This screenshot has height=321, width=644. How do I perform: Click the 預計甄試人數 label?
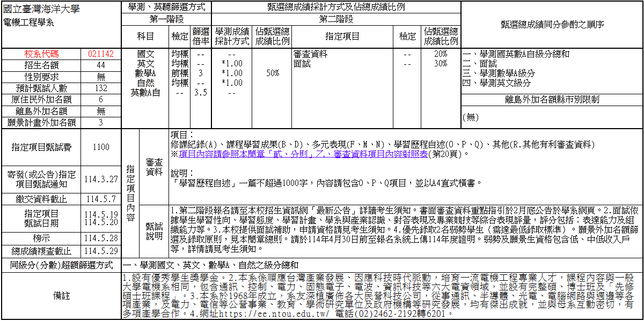[x=42, y=88]
